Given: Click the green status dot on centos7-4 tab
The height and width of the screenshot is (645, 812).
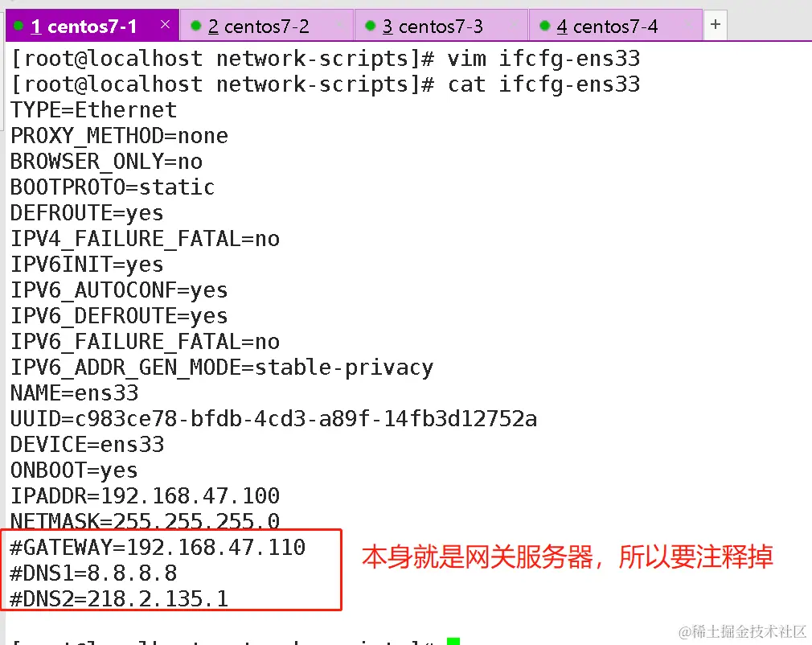Looking at the screenshot, I should click(545, 26).
